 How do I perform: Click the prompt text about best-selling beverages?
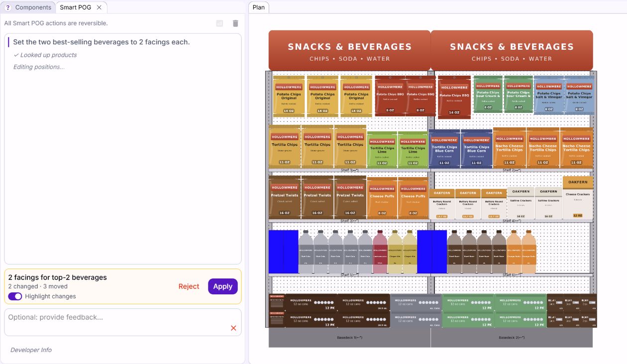tap(102, 42)
